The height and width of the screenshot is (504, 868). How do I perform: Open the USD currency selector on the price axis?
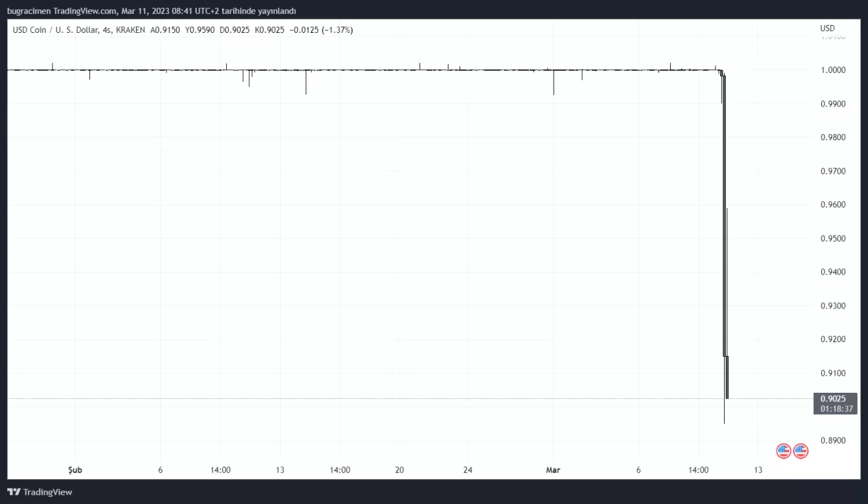click(x=827, y=28)
